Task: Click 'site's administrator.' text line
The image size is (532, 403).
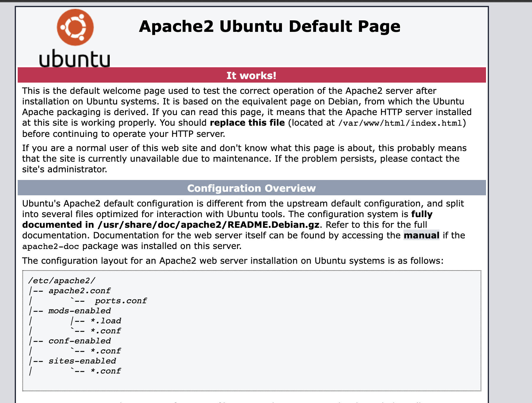Action: coord(65,169)
